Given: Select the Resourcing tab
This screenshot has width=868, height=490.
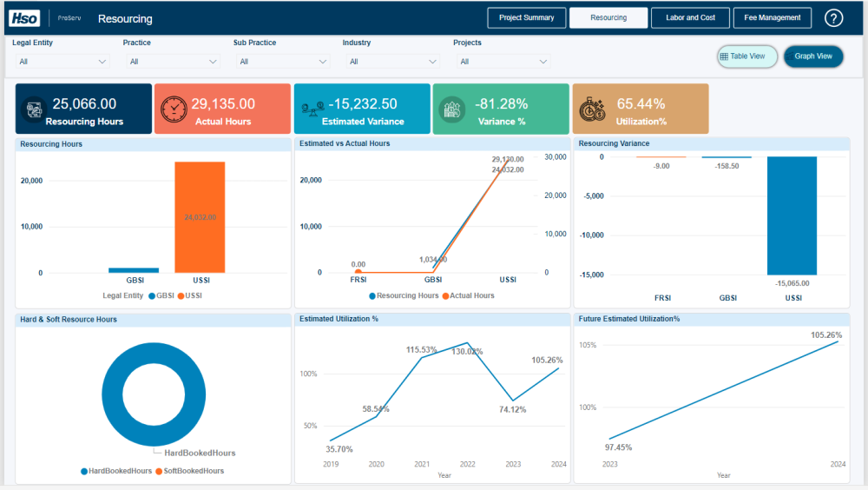Looking at the screenshot, I should click(x=608, y=17).
